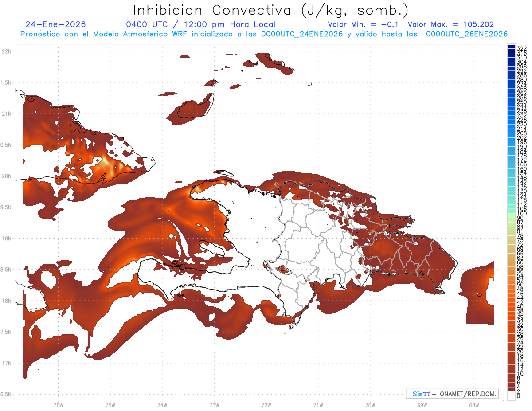The image size is (532, 411).
Task: Click the '0' value on the color scale
Action: [519, 395]
